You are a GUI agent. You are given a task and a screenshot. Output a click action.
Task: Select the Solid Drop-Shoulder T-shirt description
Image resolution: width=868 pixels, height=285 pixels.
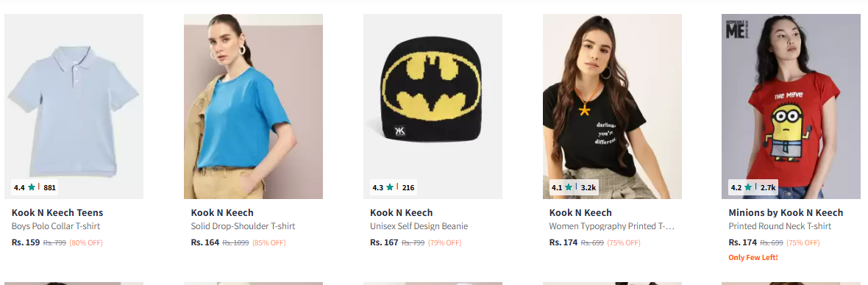243,226
